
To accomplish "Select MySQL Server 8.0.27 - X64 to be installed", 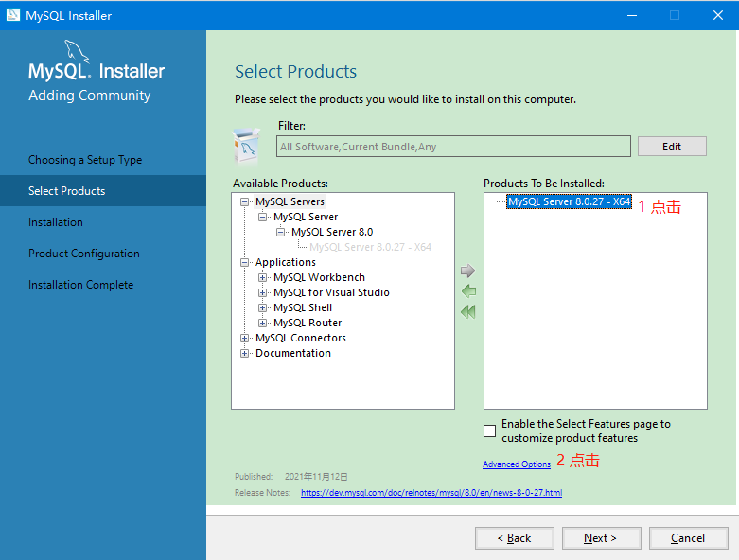I will [569, 201].
